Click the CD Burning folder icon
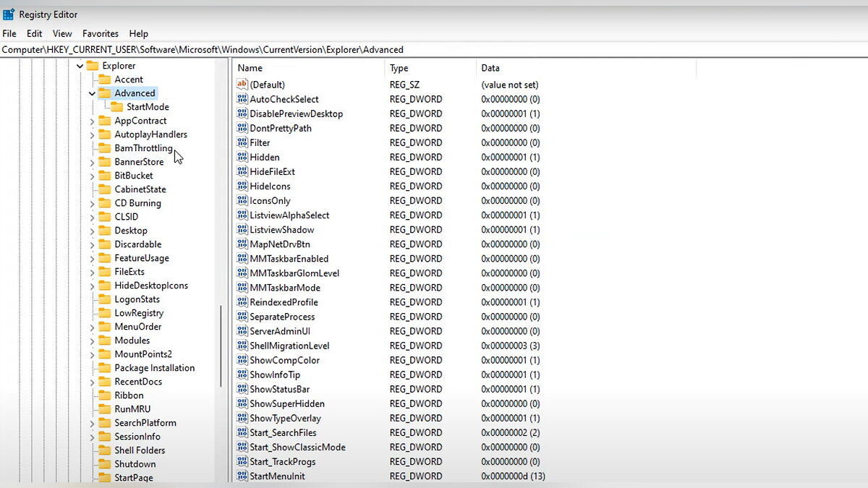Viewport: 868px width, 488px height. [x=103, y=202]
